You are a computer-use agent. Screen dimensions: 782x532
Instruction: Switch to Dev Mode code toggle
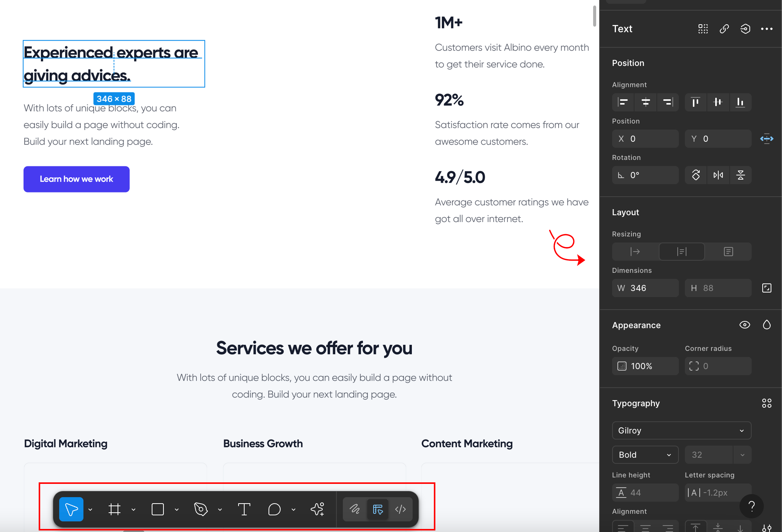400,509
